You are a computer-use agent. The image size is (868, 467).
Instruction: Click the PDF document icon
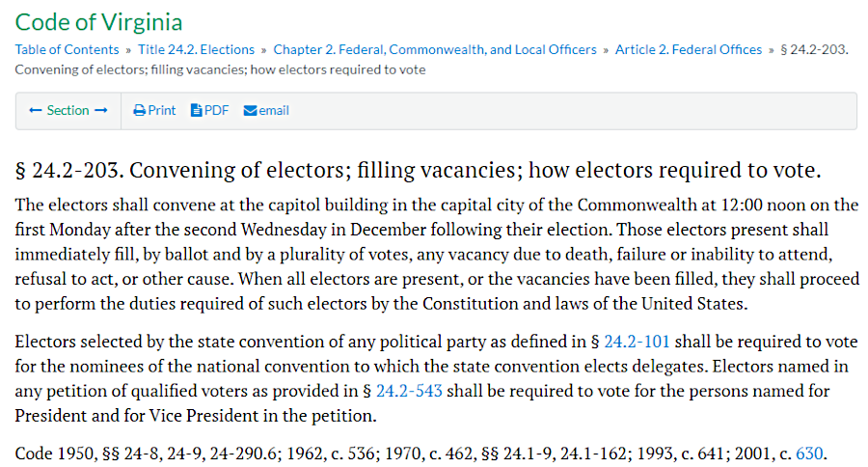click(x=196, y=111)
